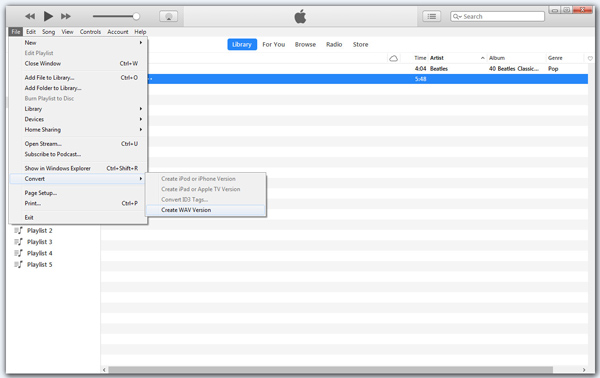Choose Subscribe to Podcast
600x378 pixels.
click(x=78, y=154)
